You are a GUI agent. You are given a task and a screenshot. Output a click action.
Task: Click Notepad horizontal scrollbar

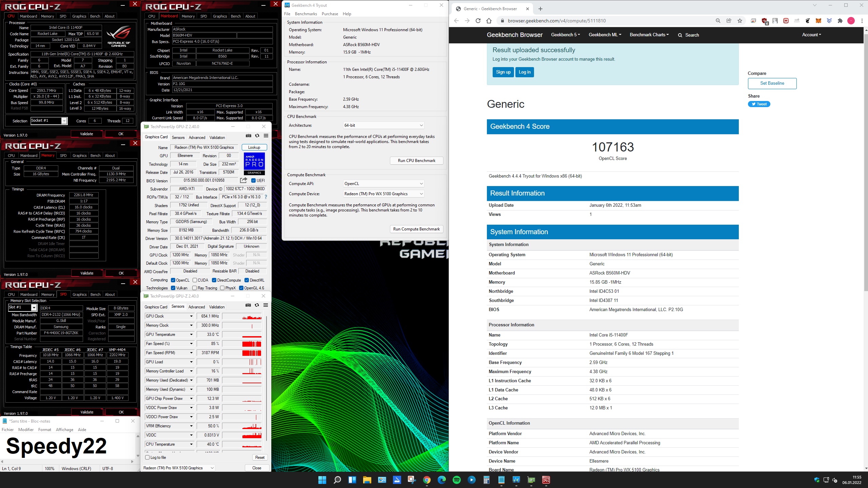[67, 462]
